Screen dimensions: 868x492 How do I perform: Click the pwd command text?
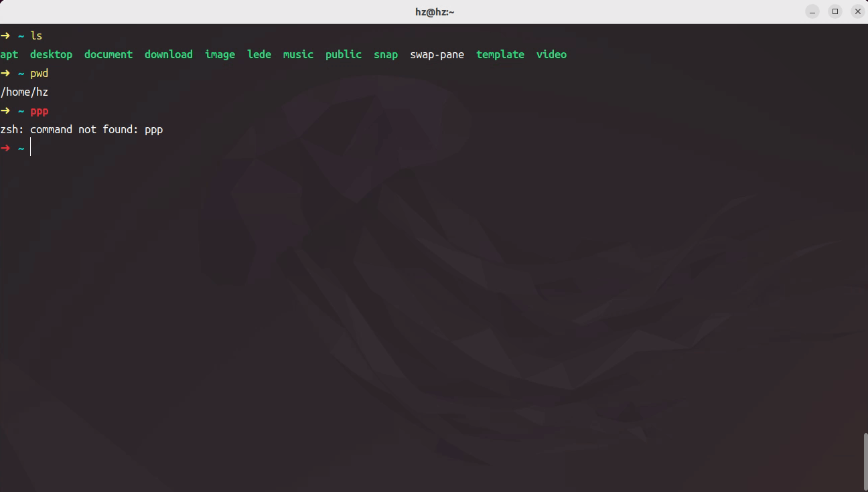[x=39, y=73]
